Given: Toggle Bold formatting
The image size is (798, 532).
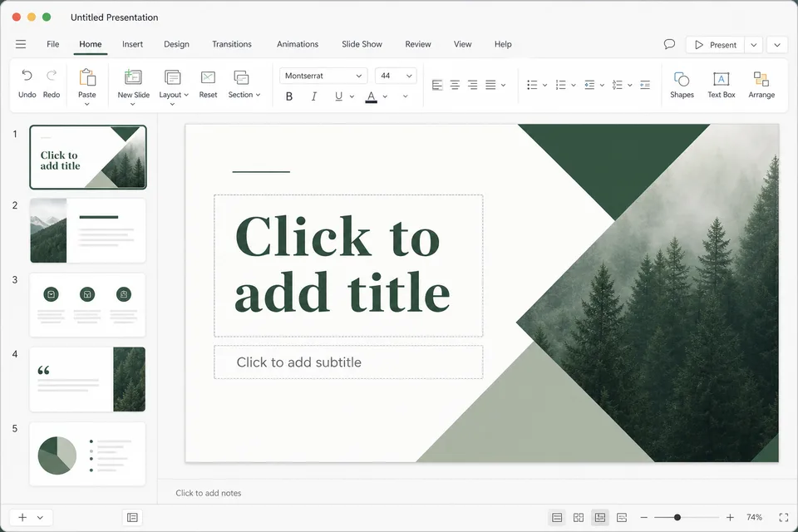Looking at the screenshot, I should tap(289, 96).
